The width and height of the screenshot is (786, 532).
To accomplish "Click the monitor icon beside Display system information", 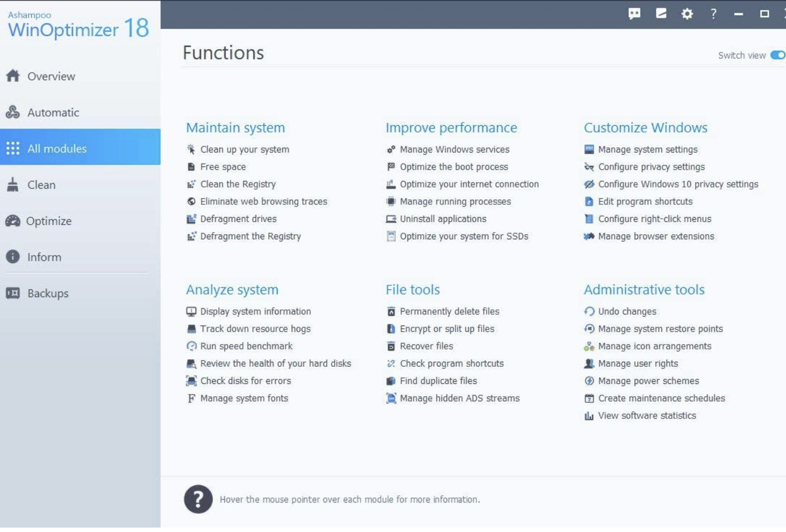I will pyautogui.click(x=191, y=311).
